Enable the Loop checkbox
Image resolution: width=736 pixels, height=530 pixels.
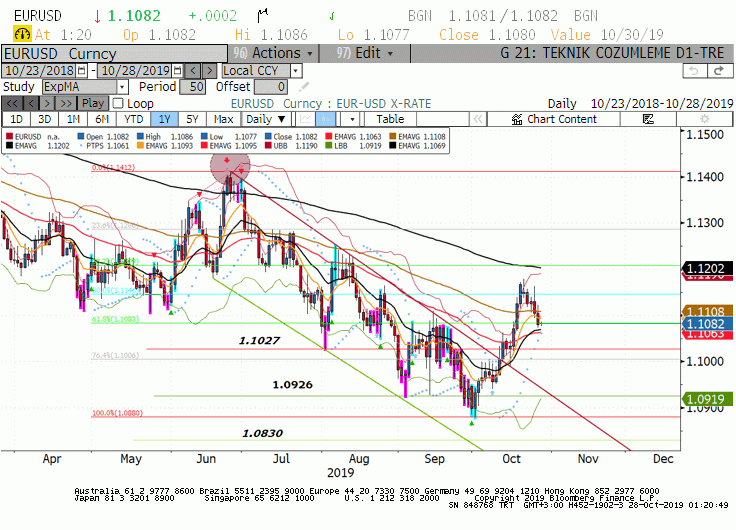point(118,103)
